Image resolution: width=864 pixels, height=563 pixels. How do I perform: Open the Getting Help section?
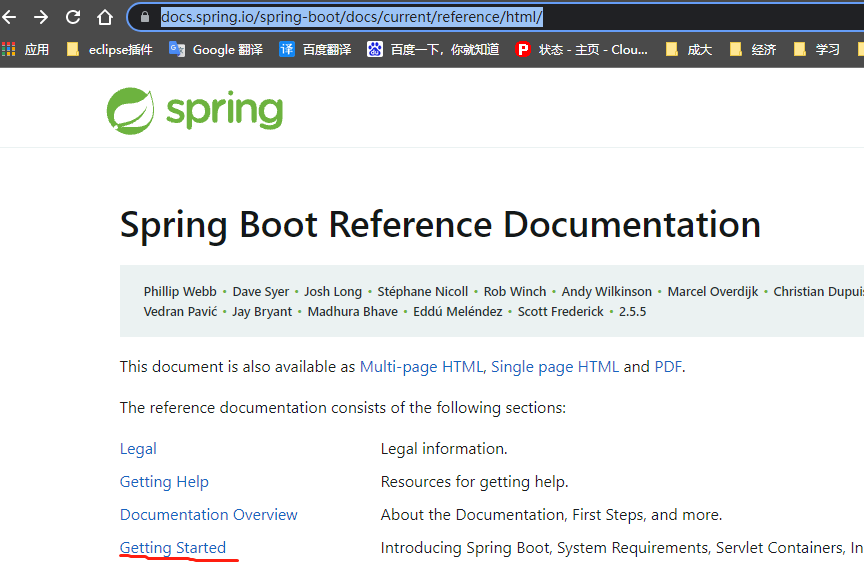(164, 482)
